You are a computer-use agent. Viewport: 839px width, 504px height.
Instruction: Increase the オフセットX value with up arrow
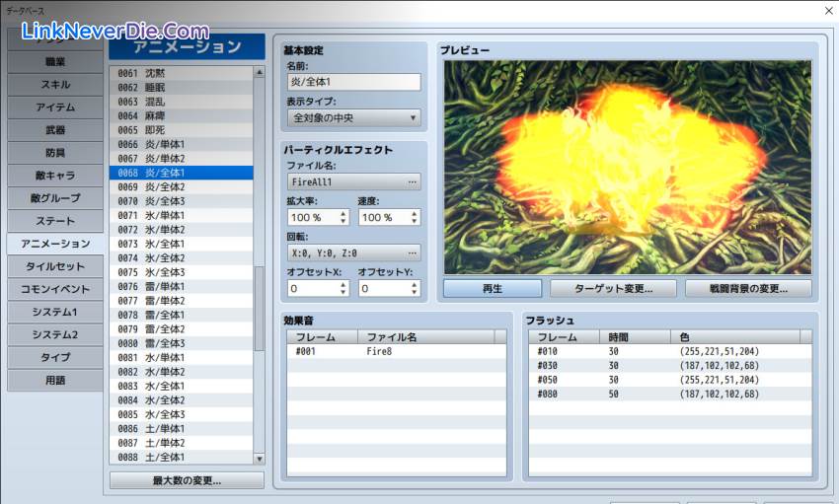coord(343,284)
